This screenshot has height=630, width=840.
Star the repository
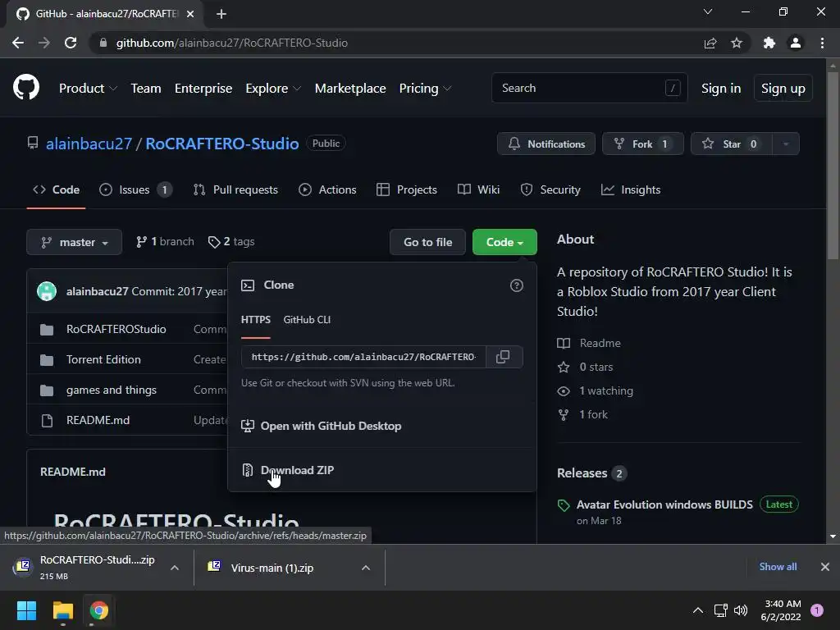732,144
